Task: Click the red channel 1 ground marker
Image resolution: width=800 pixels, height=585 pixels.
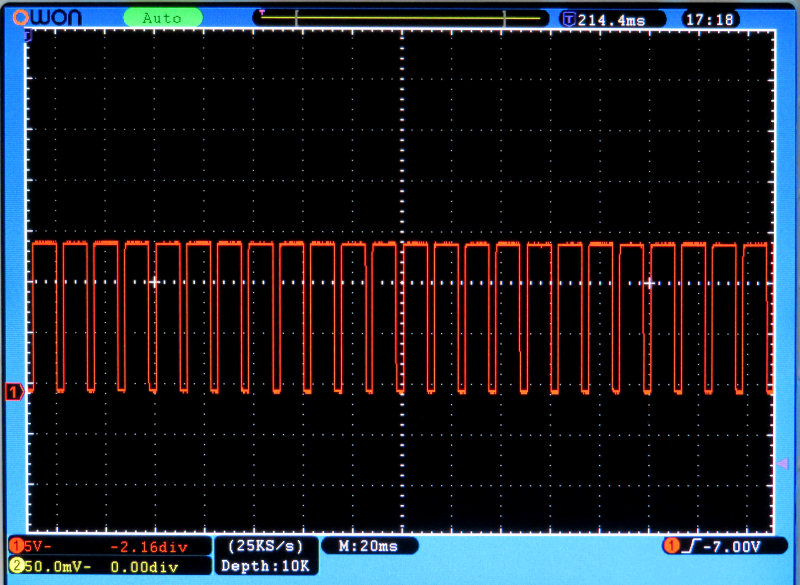Action: coord(14,392)
